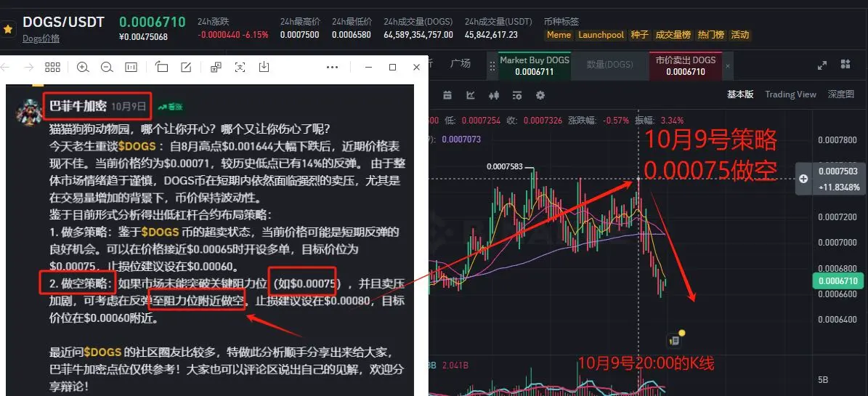
Task: Go forward with the image viewer arrow
Action: click(29, 67)
